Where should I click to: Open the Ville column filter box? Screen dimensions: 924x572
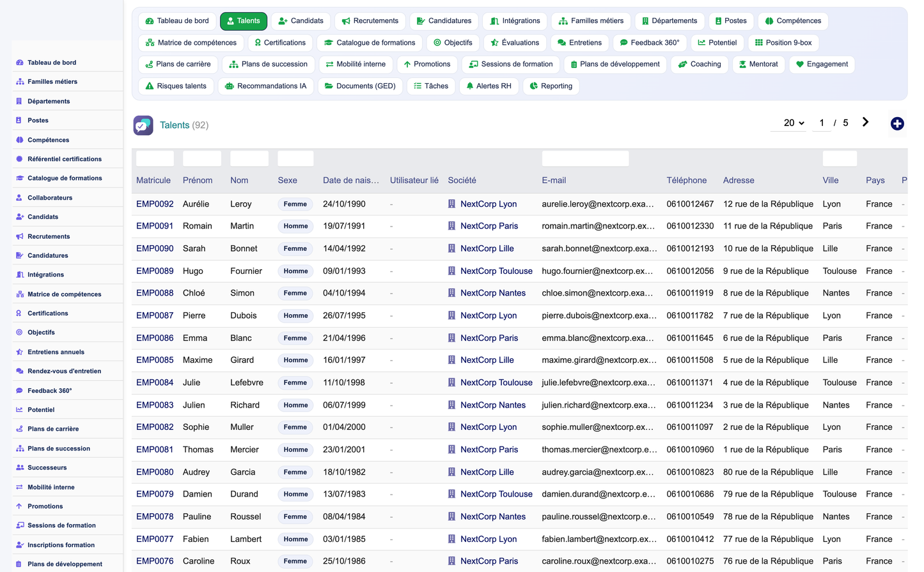tap(840, 159)
